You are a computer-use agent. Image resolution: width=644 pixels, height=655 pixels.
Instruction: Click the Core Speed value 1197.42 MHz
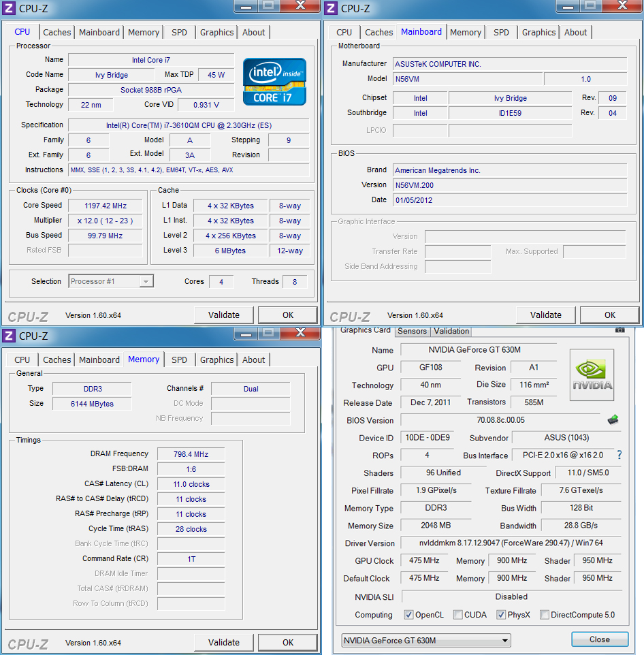tap(106, 206)
